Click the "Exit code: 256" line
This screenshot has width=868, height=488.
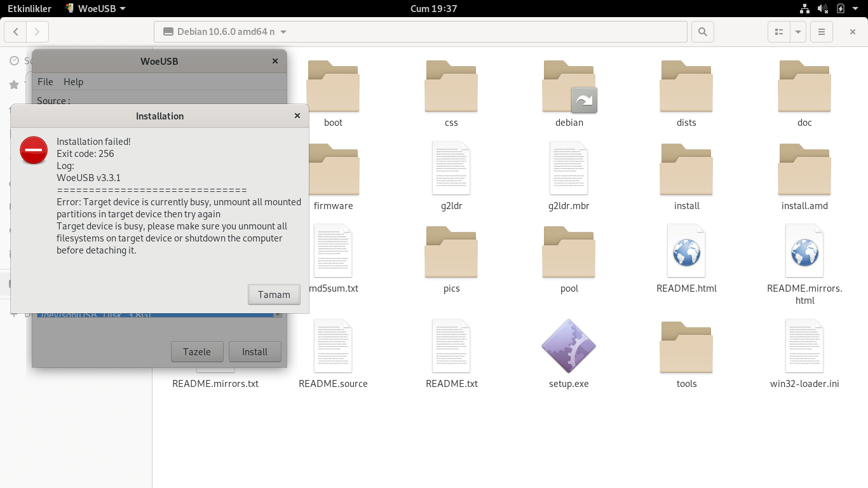(85, 154)
